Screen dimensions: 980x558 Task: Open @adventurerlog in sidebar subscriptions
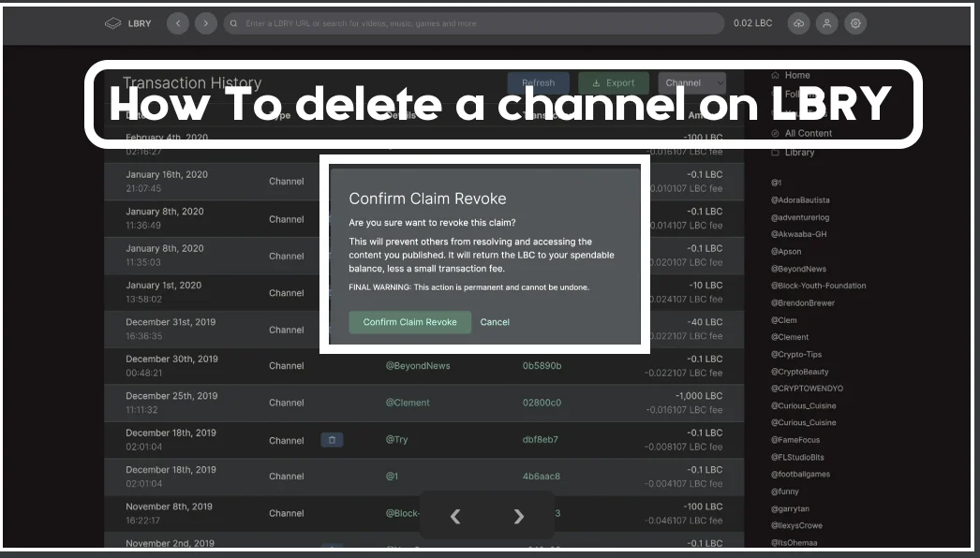[x=800, y=217]
